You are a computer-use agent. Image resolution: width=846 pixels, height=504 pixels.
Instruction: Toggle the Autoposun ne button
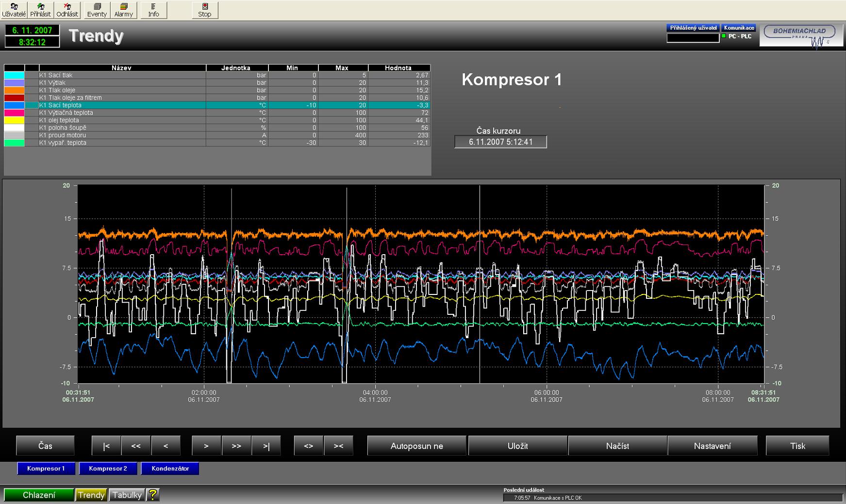(417, 446)
